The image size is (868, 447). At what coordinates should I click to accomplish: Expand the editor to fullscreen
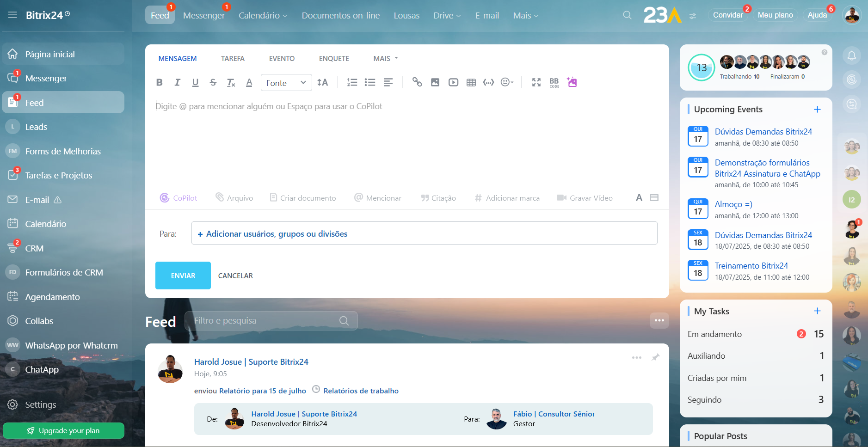pyautogui.click(x=536, y=82)
